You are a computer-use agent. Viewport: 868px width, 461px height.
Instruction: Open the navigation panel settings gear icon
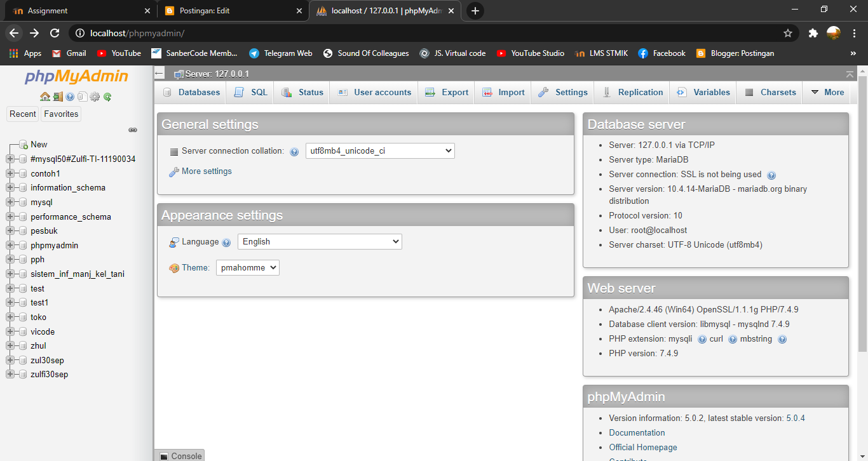(x=93, y=97)
